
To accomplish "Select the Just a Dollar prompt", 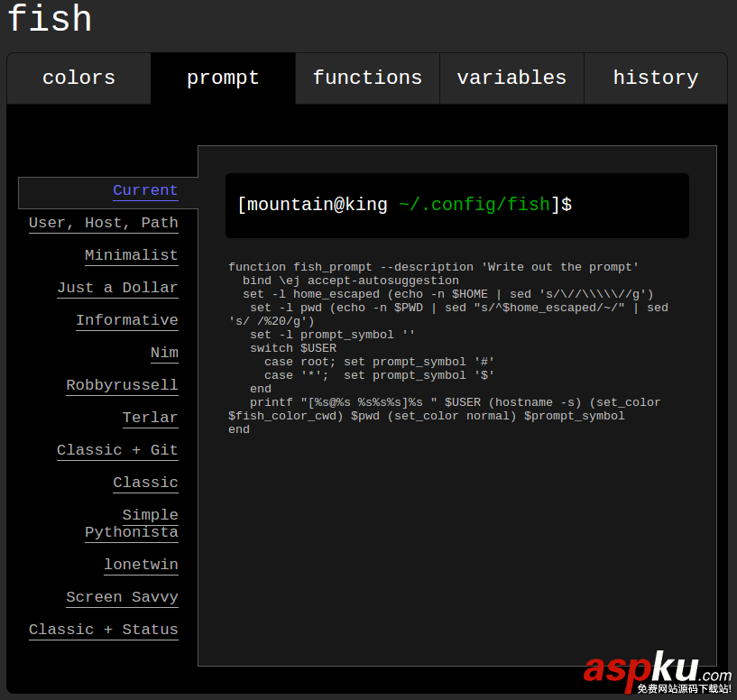I will click(x=117, y=288).
